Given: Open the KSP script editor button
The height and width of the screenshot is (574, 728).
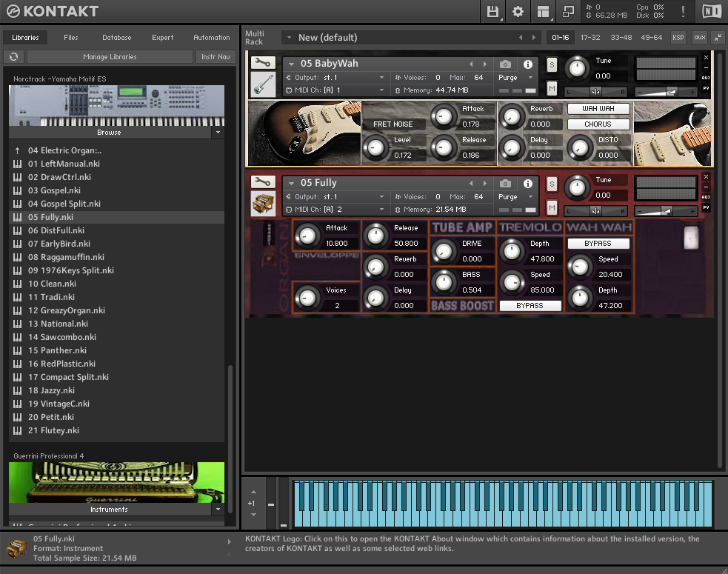Looking at the screenshot, I should click(678, 38).
